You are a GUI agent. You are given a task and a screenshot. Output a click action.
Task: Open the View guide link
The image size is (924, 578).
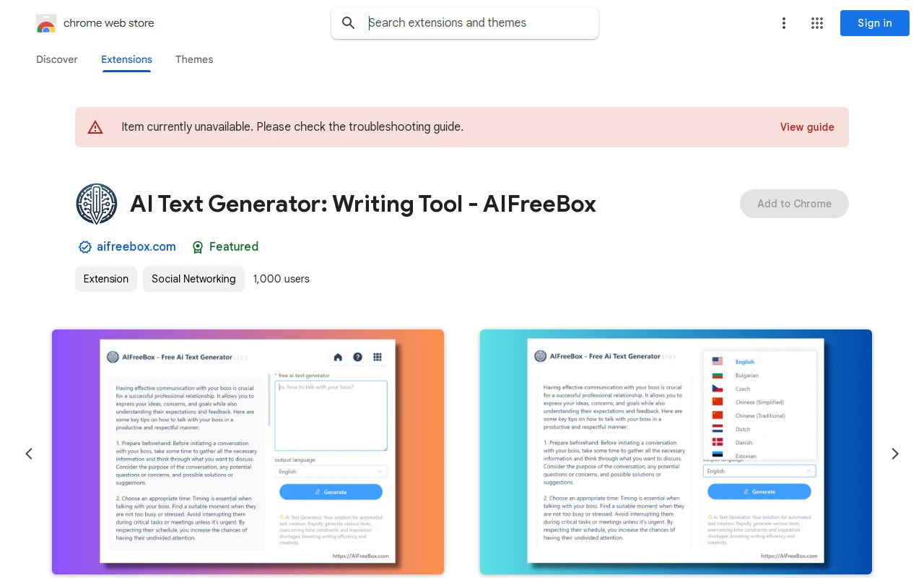[807, 127]
